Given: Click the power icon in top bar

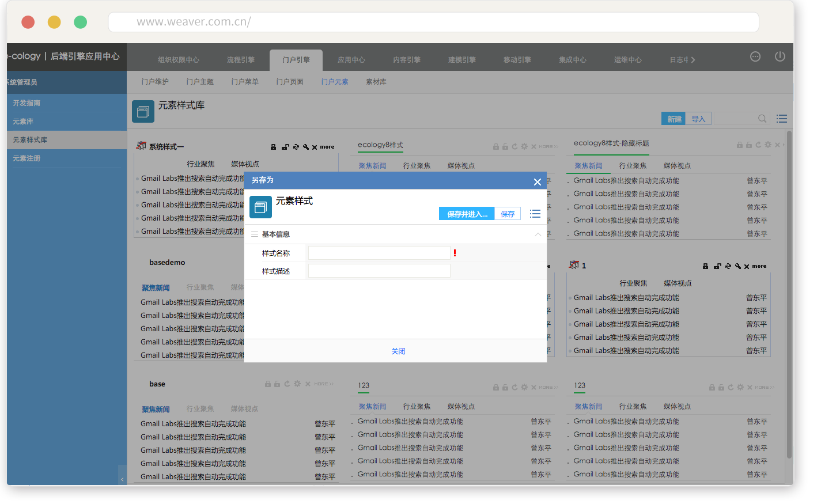Looking at the screenshot, I should 780,56.
